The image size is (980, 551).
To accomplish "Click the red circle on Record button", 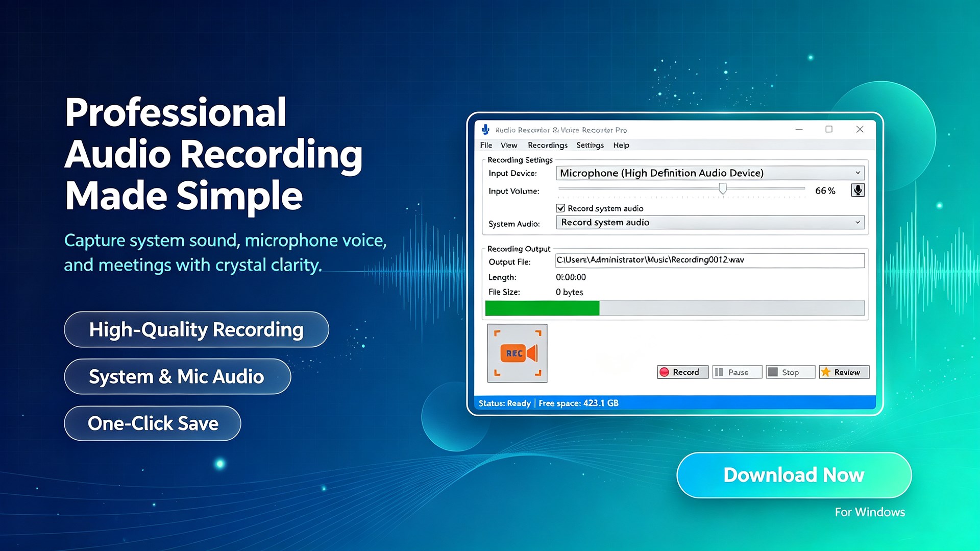I will click(x=664, y=372).
